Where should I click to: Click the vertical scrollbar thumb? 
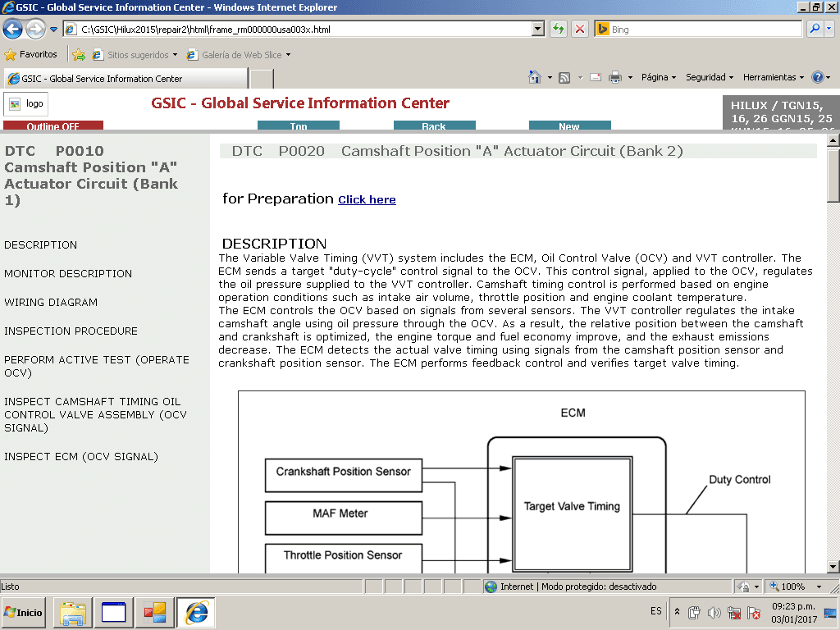[833, 176]
